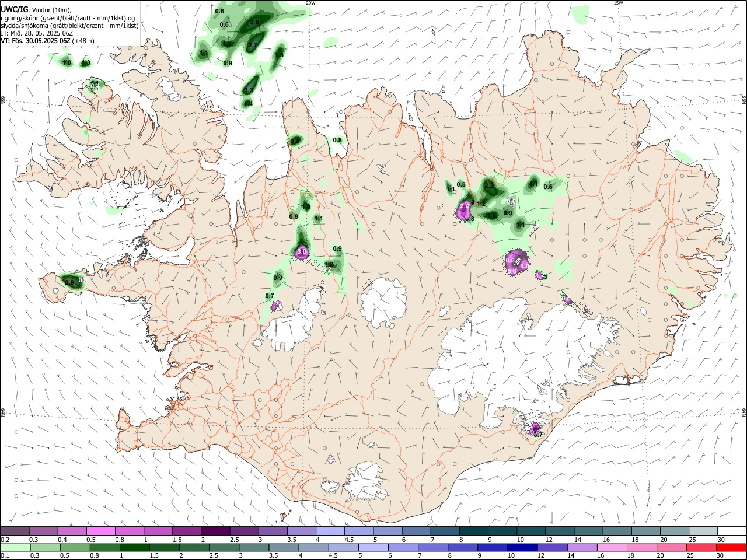Pick the darkest green 1 rain-scale swatch
Viewport: 747px width, 560px height.
(x=135, y=548)
